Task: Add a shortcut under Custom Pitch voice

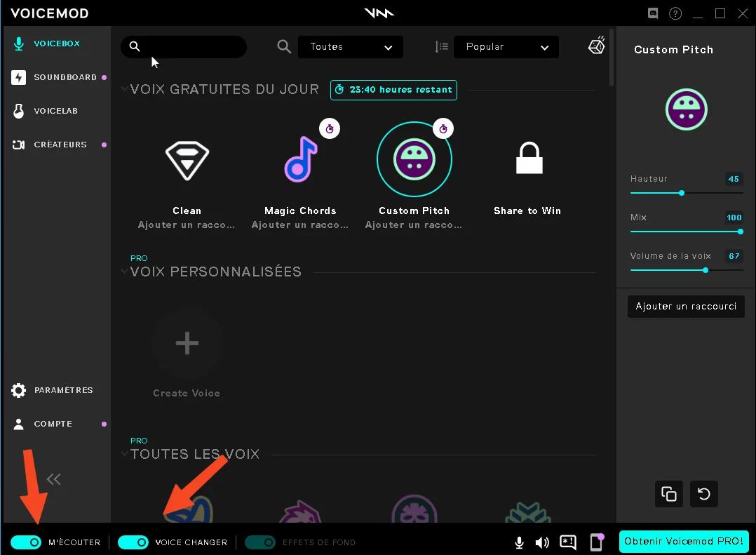Action: tap(414, 225)
